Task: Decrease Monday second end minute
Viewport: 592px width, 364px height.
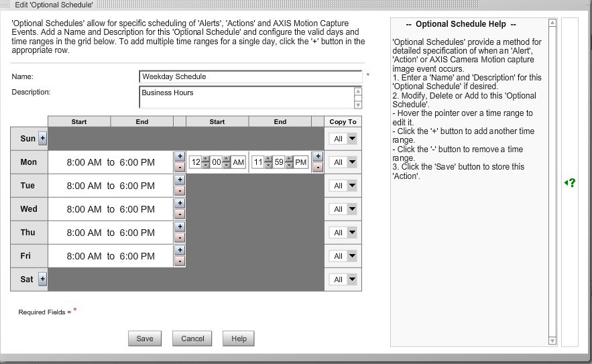Action: point(289,165)
